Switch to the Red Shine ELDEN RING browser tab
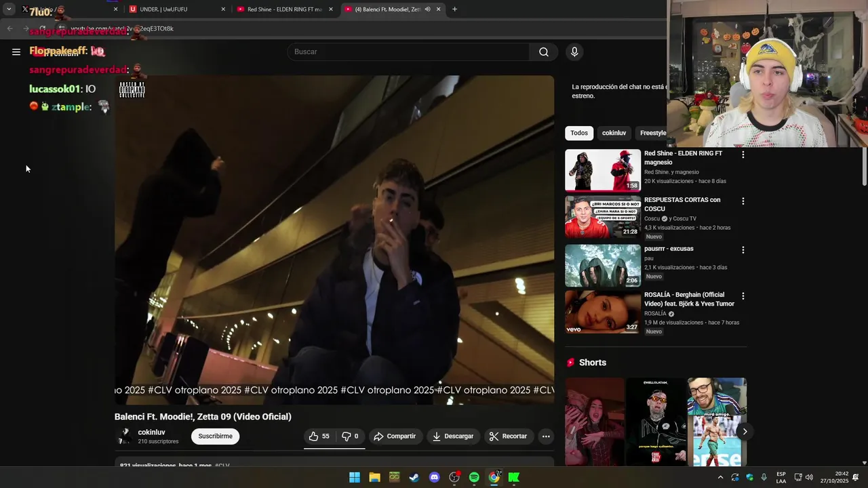This screenshot has height=488, width=868. click(x=284, y=9)
